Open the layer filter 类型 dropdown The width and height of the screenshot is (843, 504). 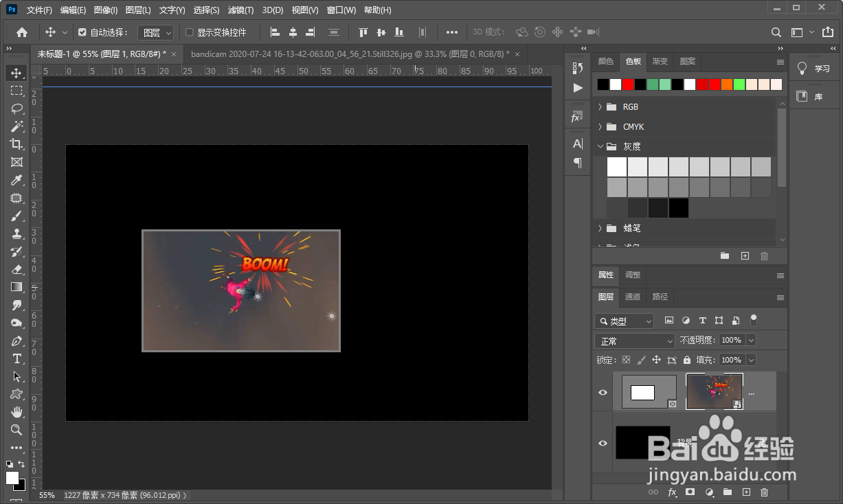point(625,321)
